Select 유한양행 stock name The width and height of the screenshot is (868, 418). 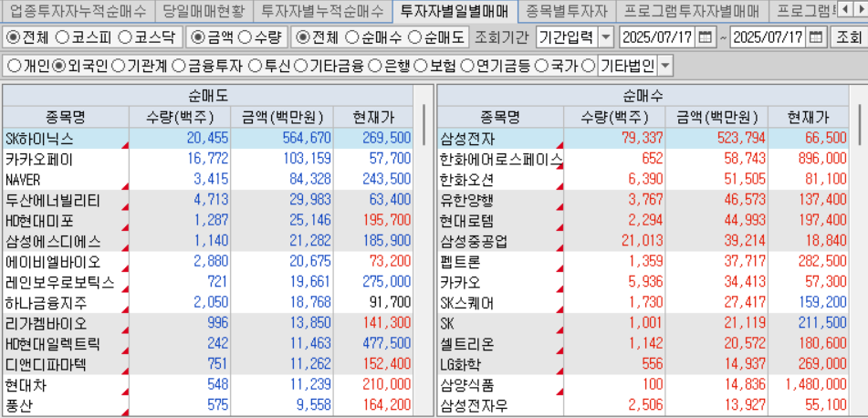coord(467,201)
